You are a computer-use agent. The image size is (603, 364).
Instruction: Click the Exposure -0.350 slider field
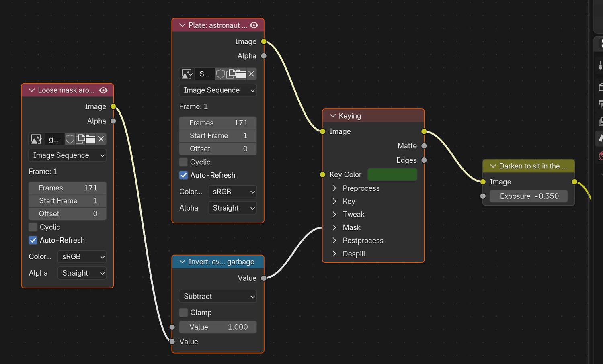[529, 196]
